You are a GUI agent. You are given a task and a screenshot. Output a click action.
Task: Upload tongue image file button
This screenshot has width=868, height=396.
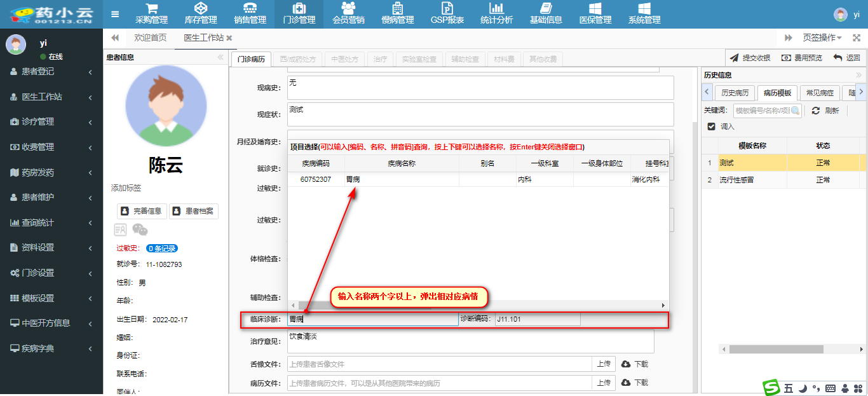tap(604, 364)
